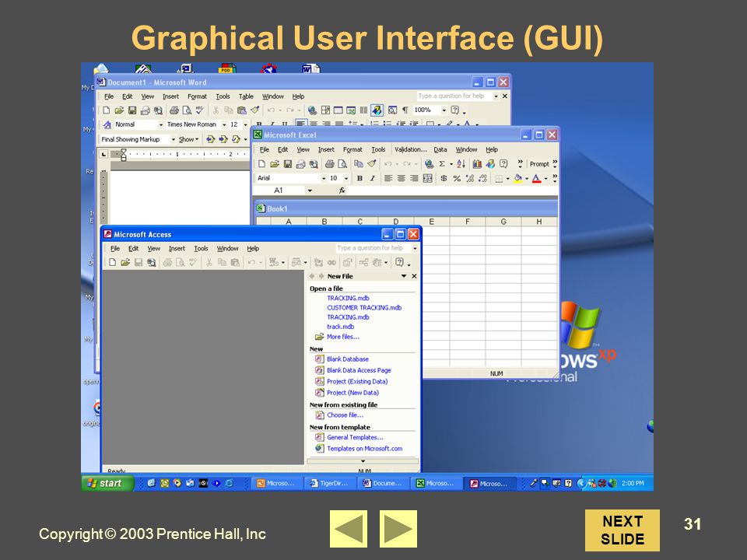Click the Save icon in Word toolbar
The width and height of the screenshot is (747, 560).
click(x=132, y=110)
